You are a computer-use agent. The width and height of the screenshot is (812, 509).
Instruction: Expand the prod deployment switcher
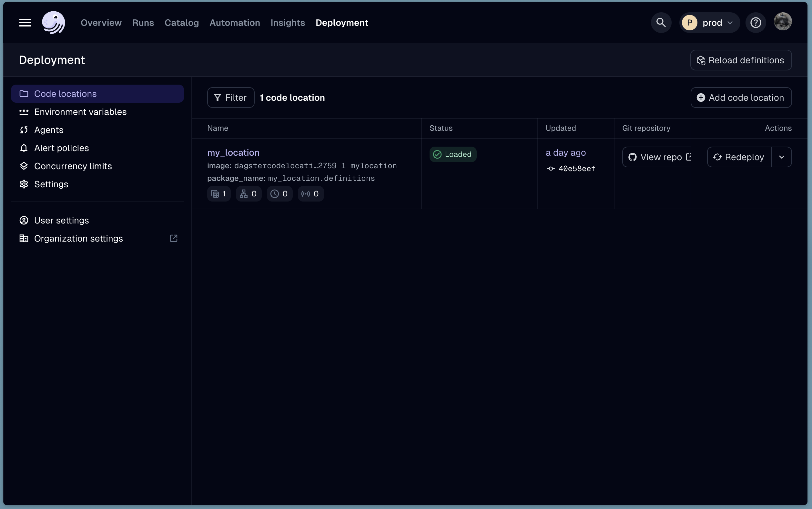pos(709,22)
